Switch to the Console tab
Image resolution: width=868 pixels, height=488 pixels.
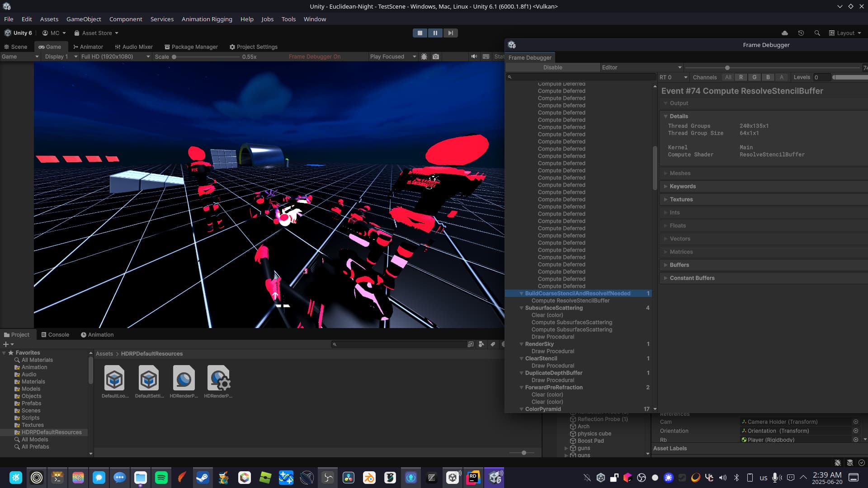coord(55,334)
